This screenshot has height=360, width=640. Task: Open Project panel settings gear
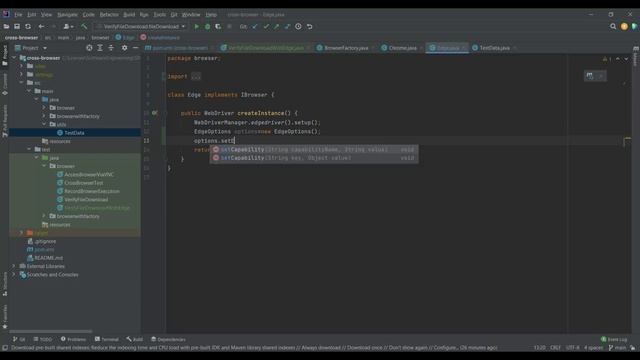124,48
